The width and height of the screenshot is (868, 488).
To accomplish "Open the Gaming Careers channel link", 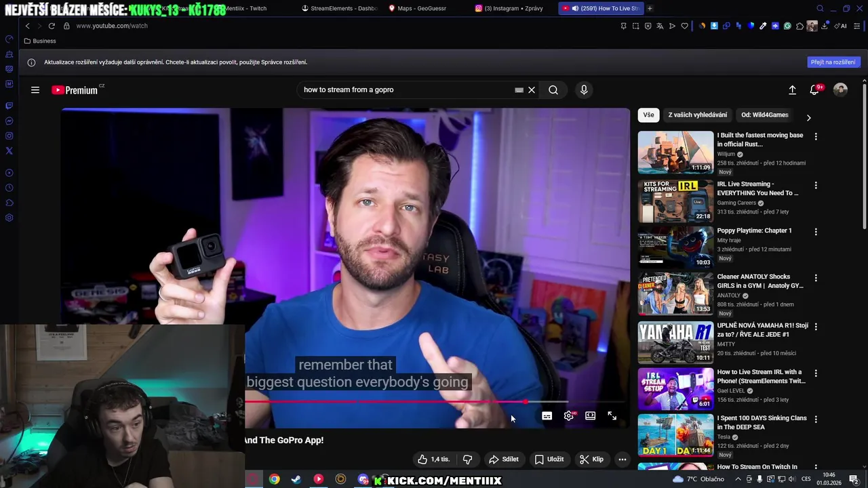I will 736,203.
